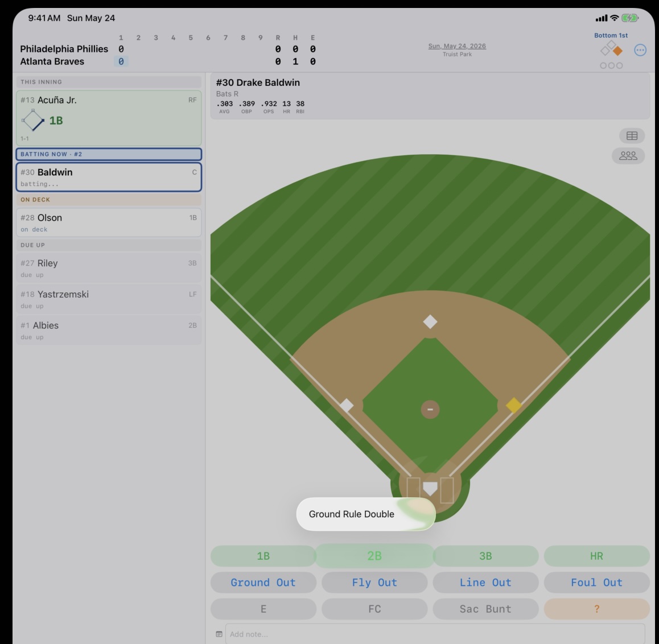Select Acuña Jr.'s 1B at-bat card
659x644 pixels.
click(109, 118)
